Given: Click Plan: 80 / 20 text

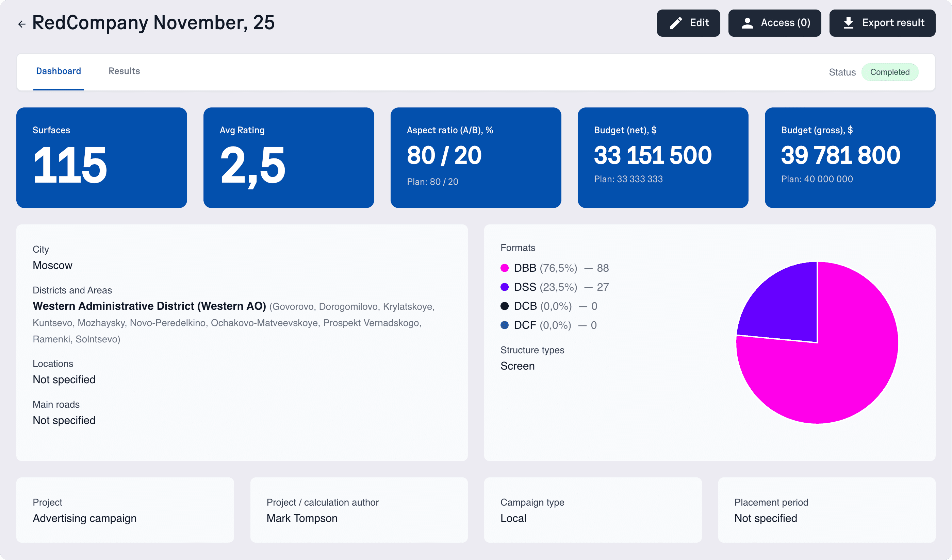Looking at the screenshot, I should click(x=432, y=182).
